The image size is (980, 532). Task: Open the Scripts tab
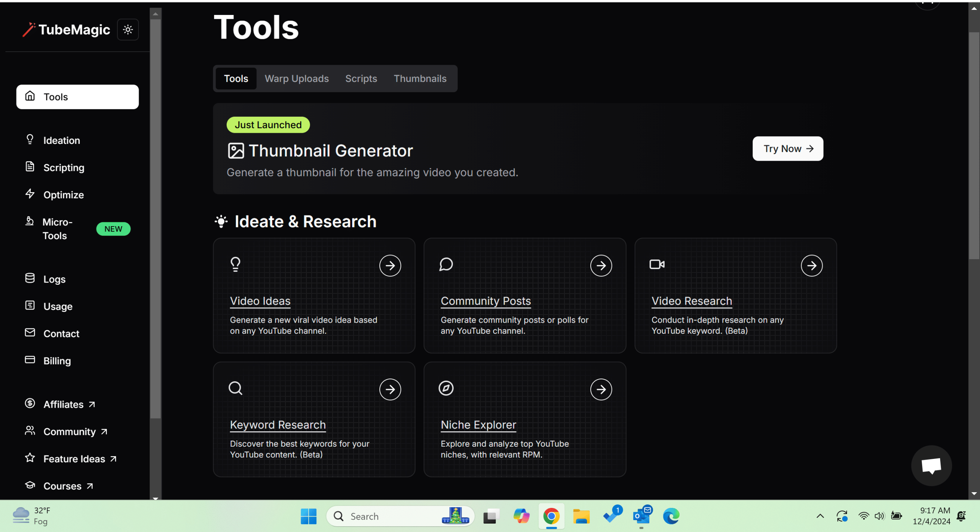point(361,78)
